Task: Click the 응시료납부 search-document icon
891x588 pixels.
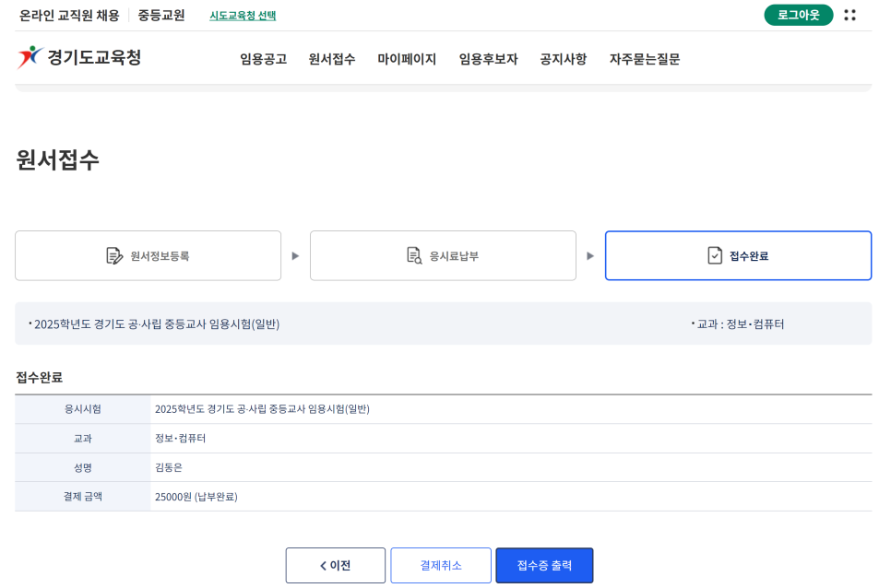Action: click(x=414, y=256)
